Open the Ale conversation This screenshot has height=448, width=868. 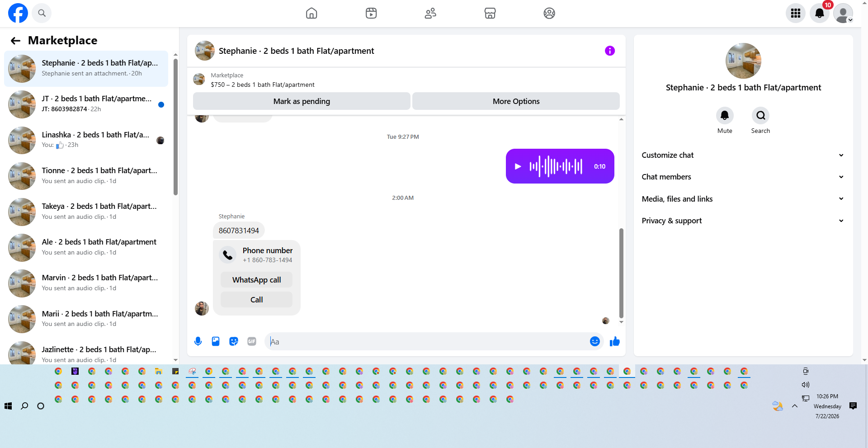[x=86, y=247]
